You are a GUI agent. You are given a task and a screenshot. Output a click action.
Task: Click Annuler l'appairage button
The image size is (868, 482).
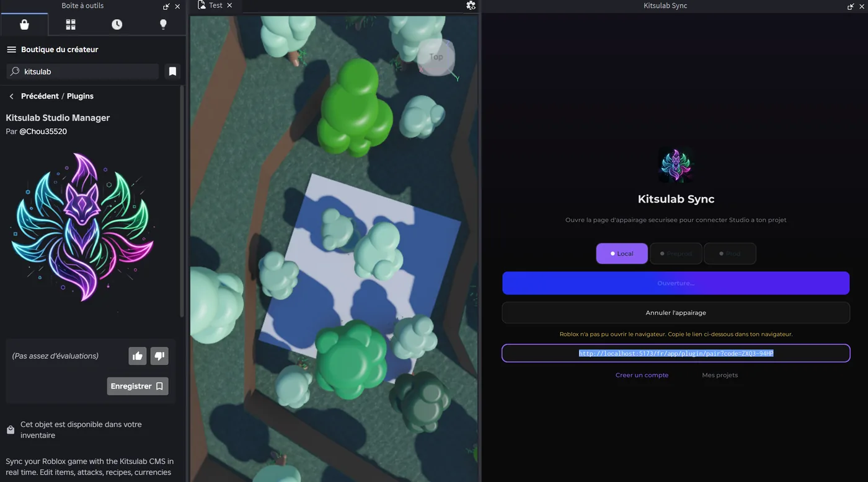tap(676, 313)
